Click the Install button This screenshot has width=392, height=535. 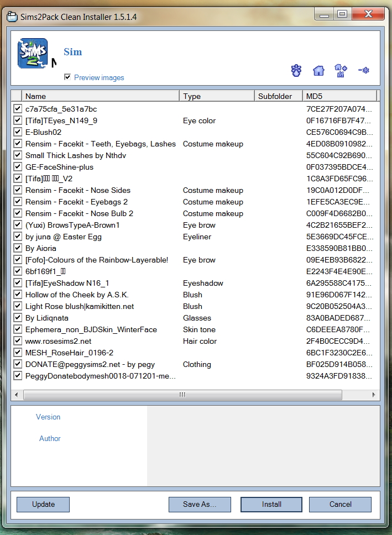271,504
